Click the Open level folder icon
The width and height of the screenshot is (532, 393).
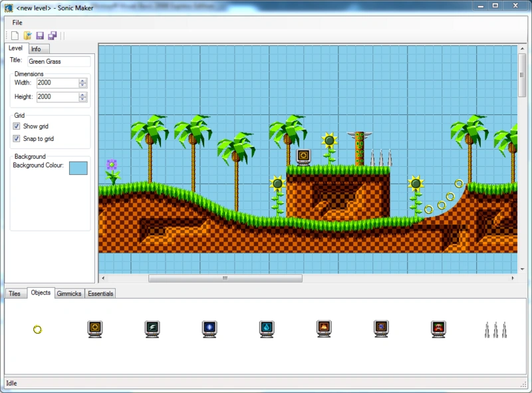tap(27, 35)
